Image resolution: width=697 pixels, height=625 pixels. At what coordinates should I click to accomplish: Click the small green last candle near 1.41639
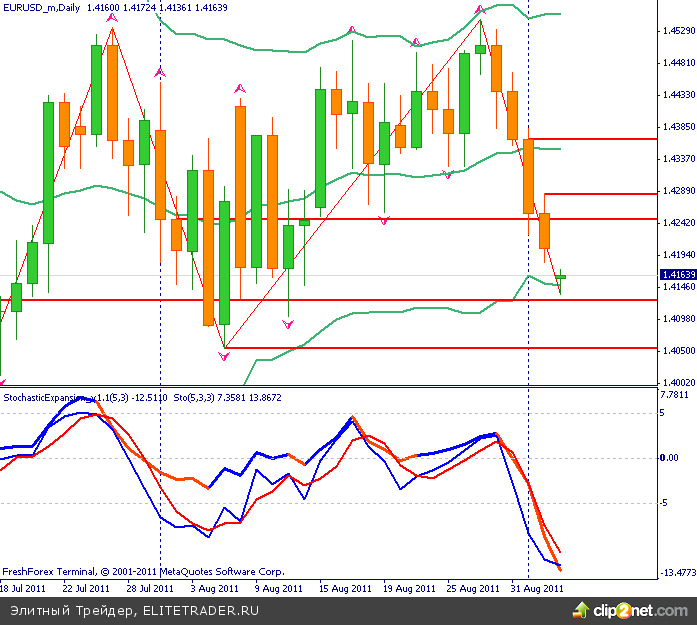pyautogui.click(x=561, y=276)
